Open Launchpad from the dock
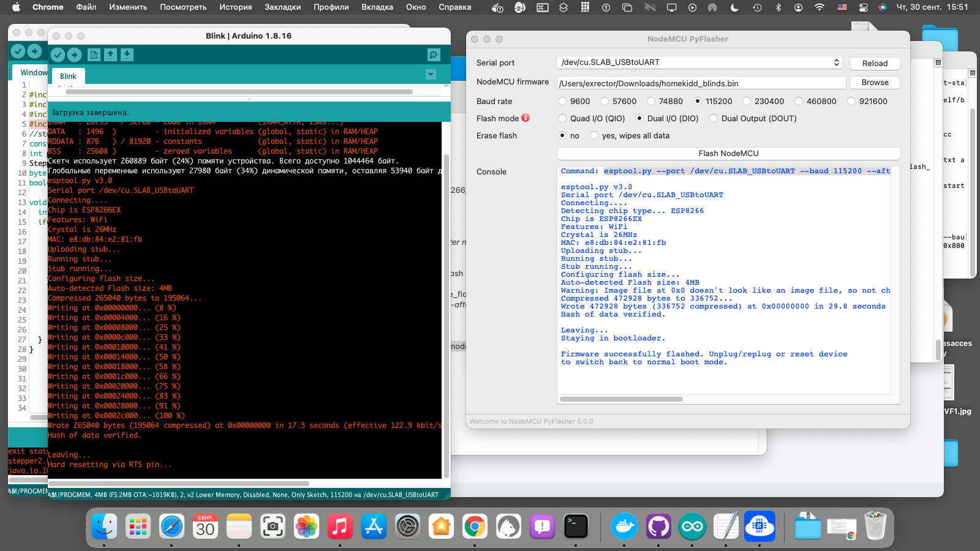The width and height of the screenshot is (980, 551). pyautogui.click(x=138, y=526)
